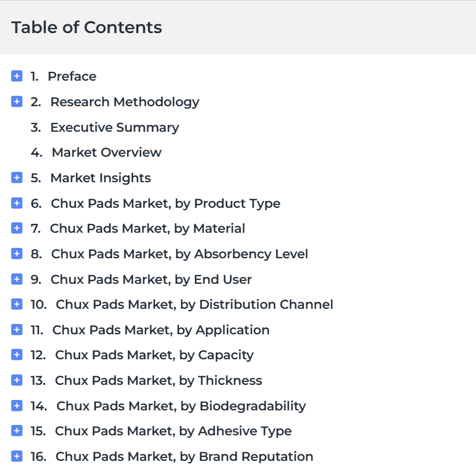Click the '2. Research Methodology' entry text
This screenshot has height=469, width=476.
(115, 102)
